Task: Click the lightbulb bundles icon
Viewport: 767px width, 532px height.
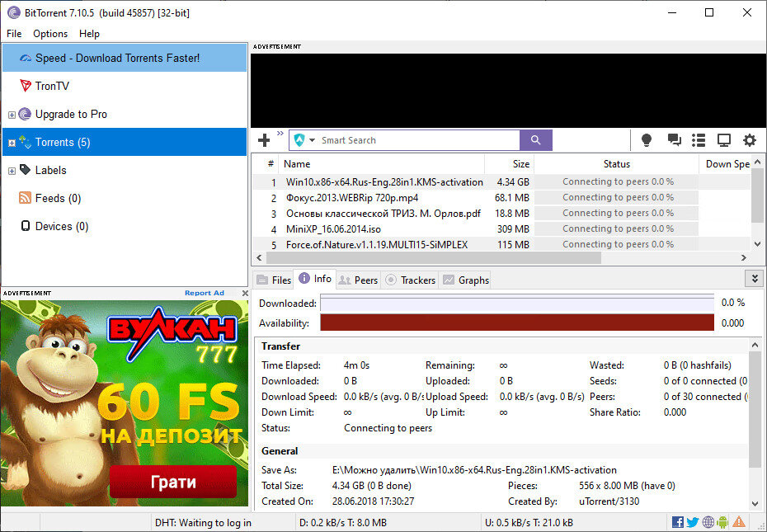Action: point(647,140)
